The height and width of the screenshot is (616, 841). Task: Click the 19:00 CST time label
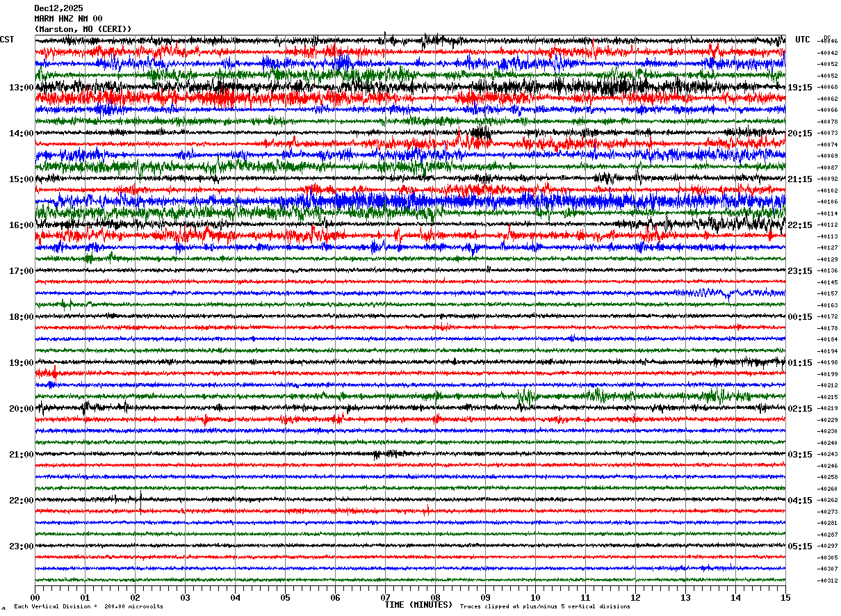(21, 363)
